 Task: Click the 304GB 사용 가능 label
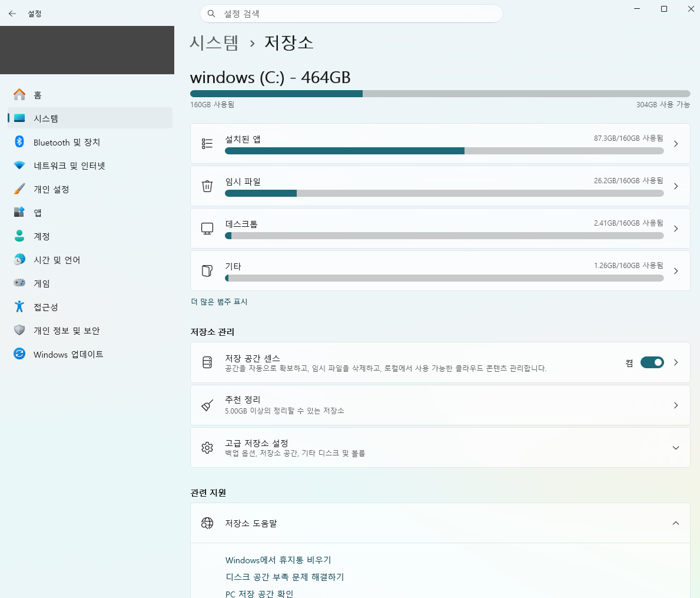pyautogui.click(x=663, y=104)
